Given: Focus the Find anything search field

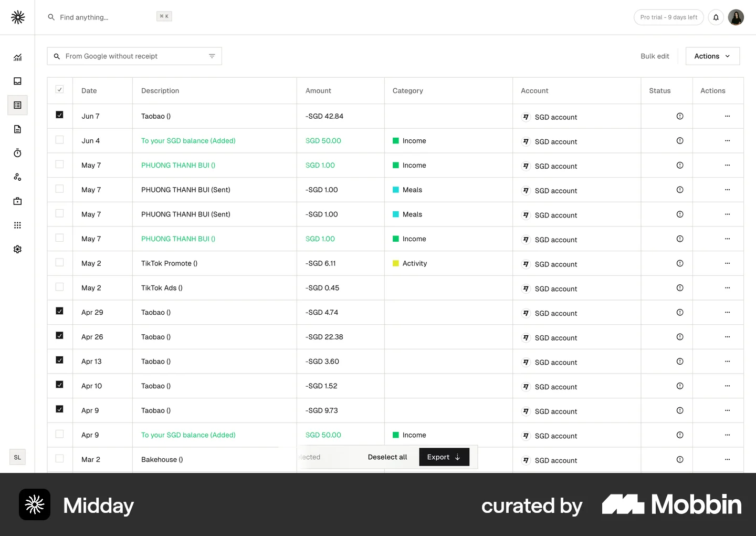Looking at the screenshot, I should point(110,17).
